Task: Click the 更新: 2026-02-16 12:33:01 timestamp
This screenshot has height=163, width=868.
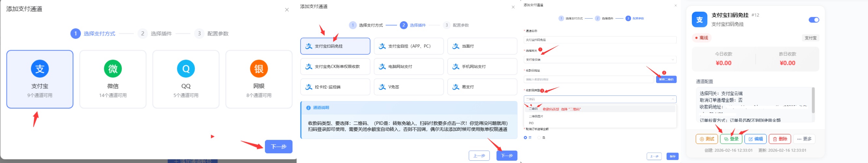Action: tap(782, 151)
